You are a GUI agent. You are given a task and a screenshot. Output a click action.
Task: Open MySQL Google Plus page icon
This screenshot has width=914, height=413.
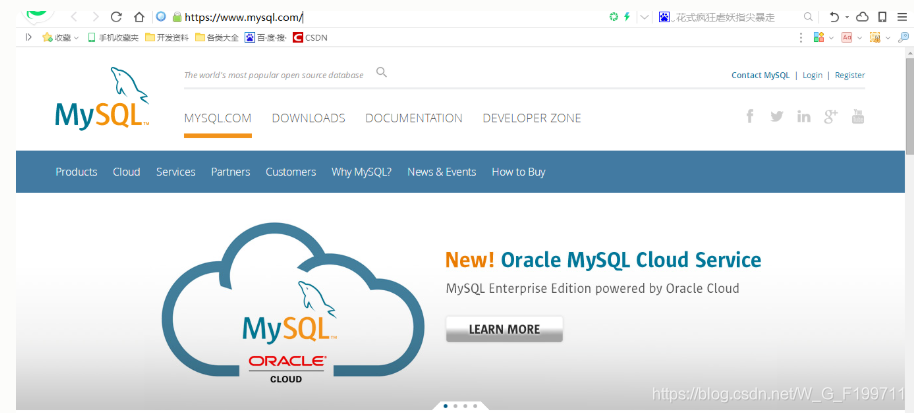pyautogui.click(x=831, y=117)
